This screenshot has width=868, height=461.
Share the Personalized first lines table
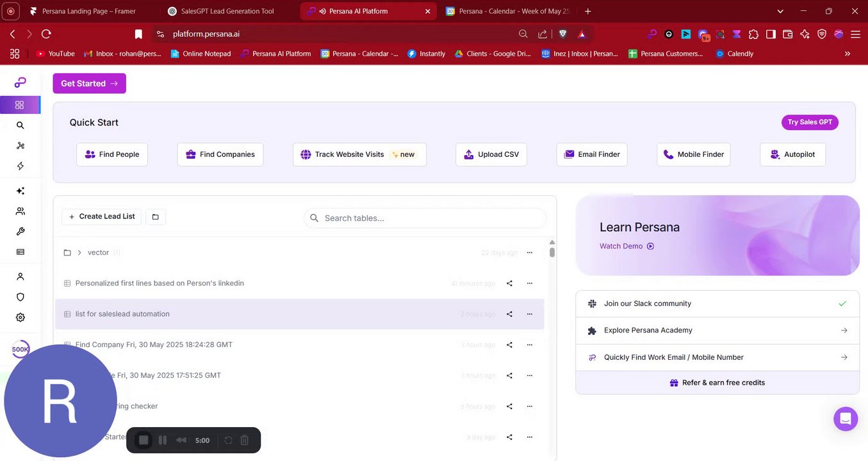pyautogui.click(x=509, y=283)
